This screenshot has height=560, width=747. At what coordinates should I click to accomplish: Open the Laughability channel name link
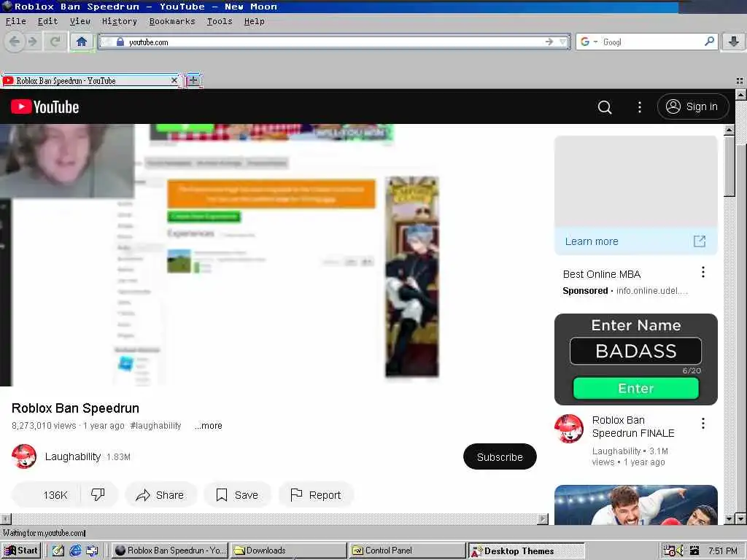coord(72,456)
